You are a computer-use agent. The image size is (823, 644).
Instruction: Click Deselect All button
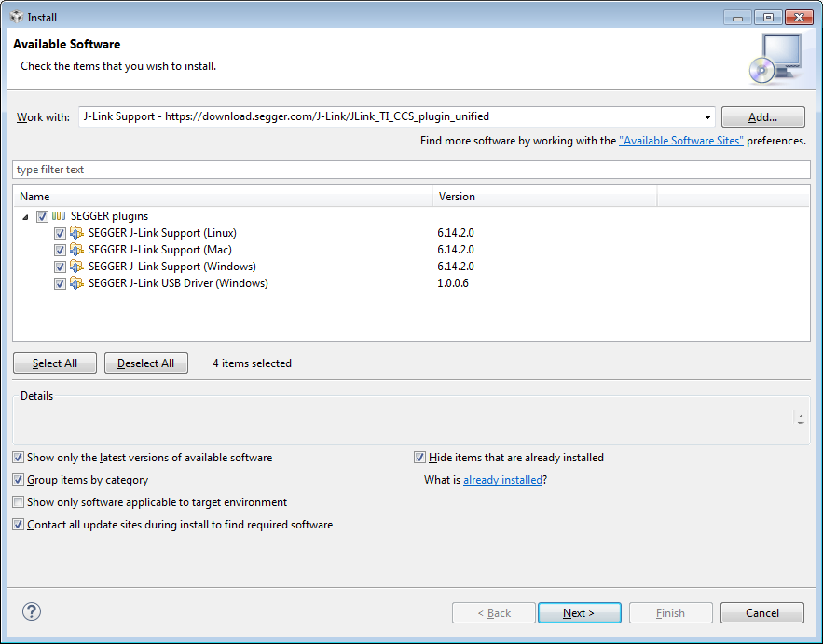[x=146, y=363]
